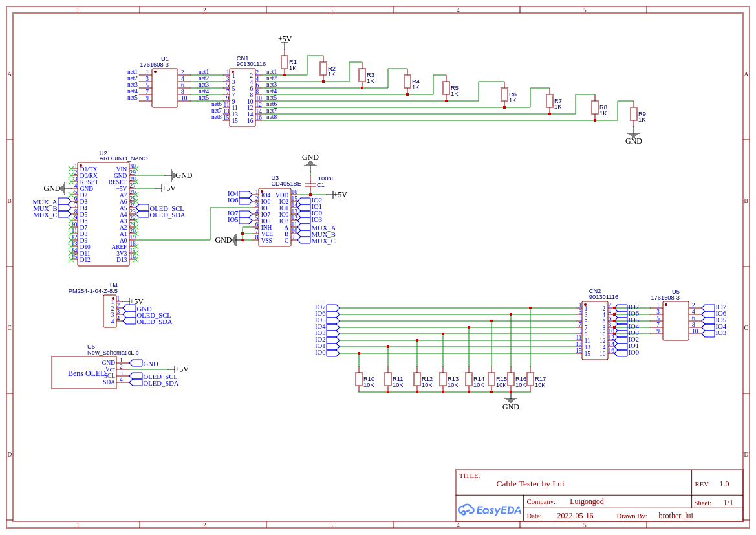Select resistor R10 10K symbol
The height and width of the screenshot is (535, 756).
pos(359,379)
